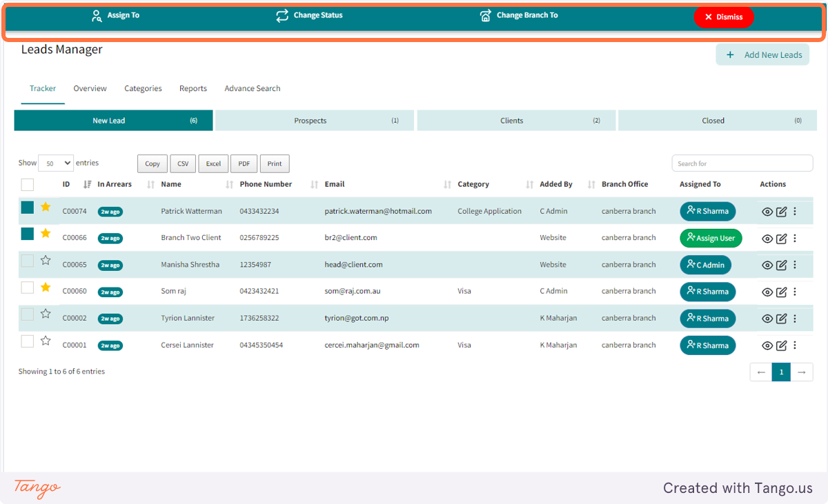Open more actions for Cersei Lannister
Screen dimensions: 828x504
(x=795, y=346)
